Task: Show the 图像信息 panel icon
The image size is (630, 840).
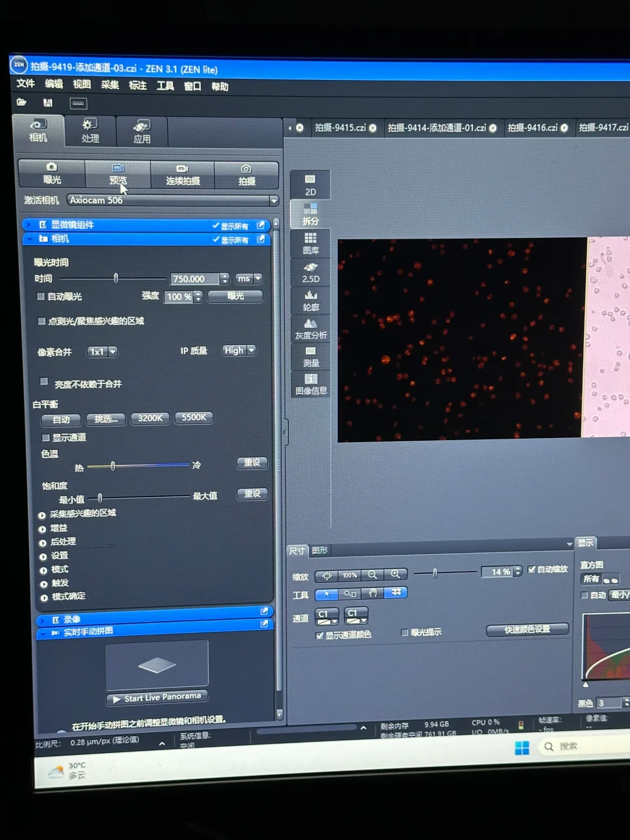Action: [310, 384]
